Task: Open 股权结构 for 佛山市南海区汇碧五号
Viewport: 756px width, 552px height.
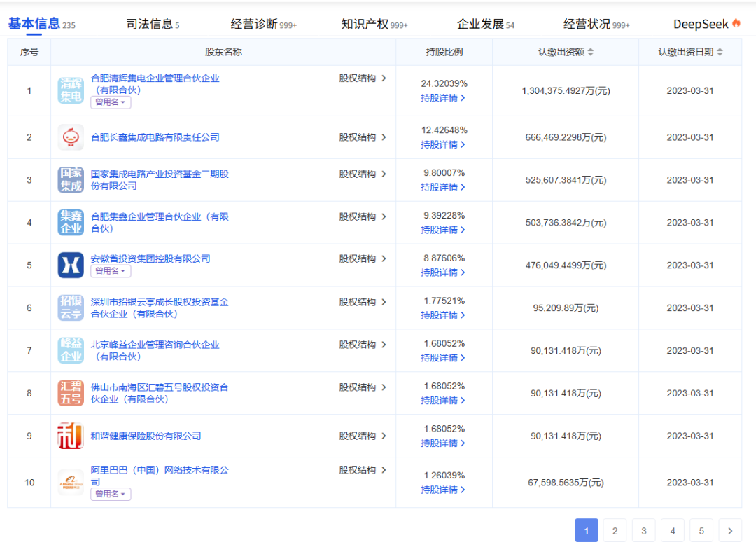Action: pyautogui.click(x=363, y=387)
